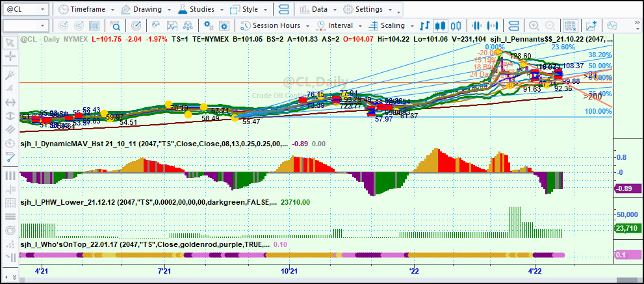This screenshot has height=284, width=644.
Task: Switch to OHLC bar chart style
Action: (425, 25)
